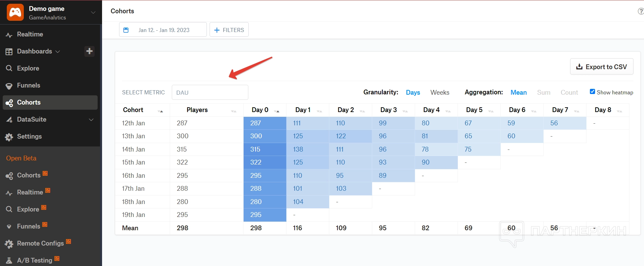Toggle the Show heatmap checkbox

point(592,92)
